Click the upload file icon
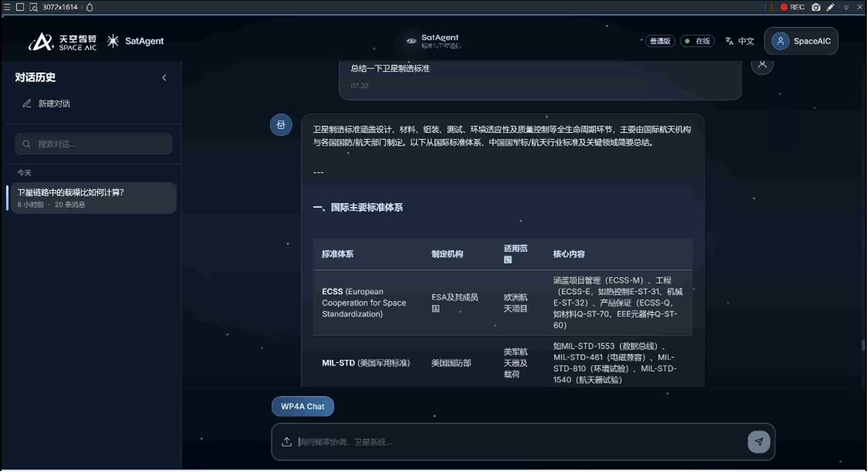The height and width of the screenshot is (472, 868). (x=287, y=442)
